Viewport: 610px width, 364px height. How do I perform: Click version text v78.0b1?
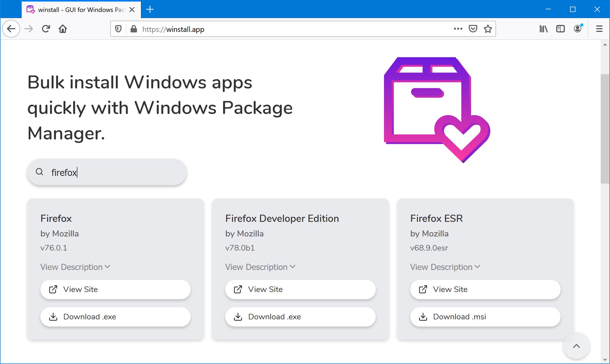240,248
